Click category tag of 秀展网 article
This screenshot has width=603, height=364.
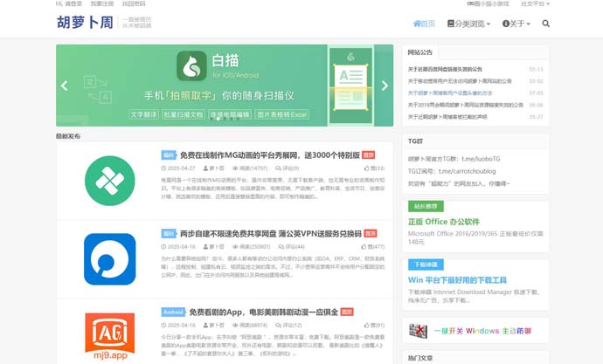169,155
